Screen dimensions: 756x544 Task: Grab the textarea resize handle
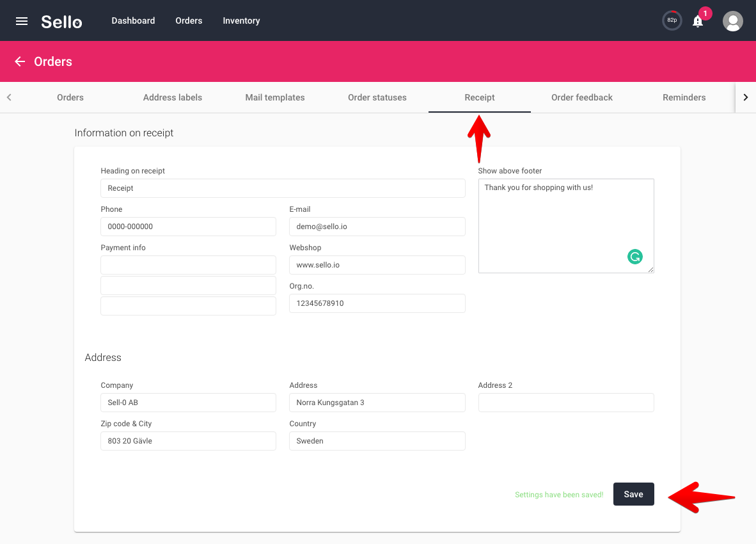tap(650, 269)
